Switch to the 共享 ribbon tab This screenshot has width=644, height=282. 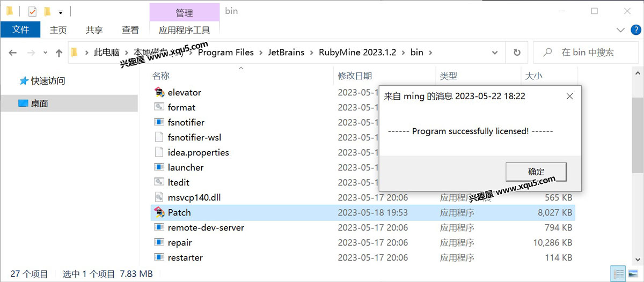(x=94, y=30)
